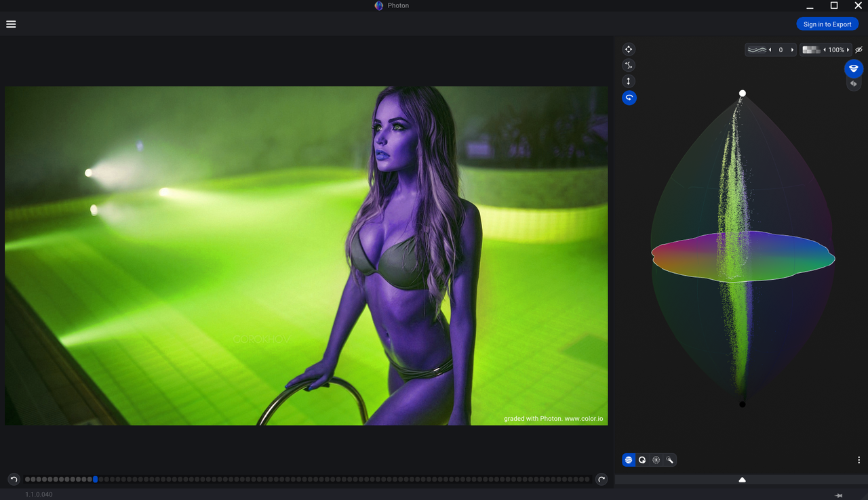Open the hamburger main menu
The height and width of the screenshot is (500, 868).
(11, 24)
